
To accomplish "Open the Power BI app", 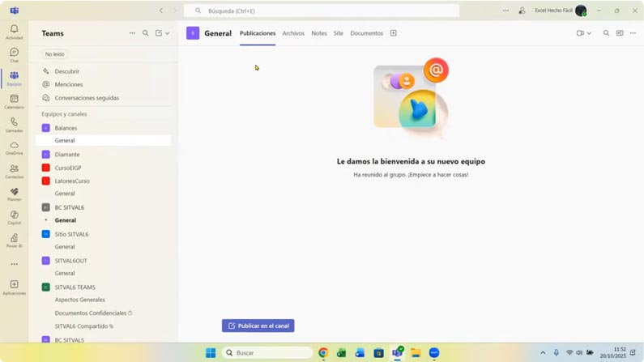I will [14, 241].
